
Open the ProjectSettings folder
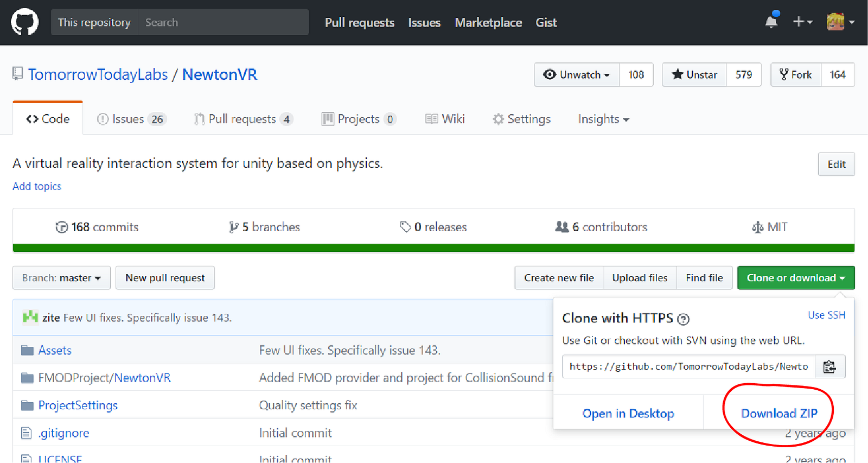[x=78, y=405]
